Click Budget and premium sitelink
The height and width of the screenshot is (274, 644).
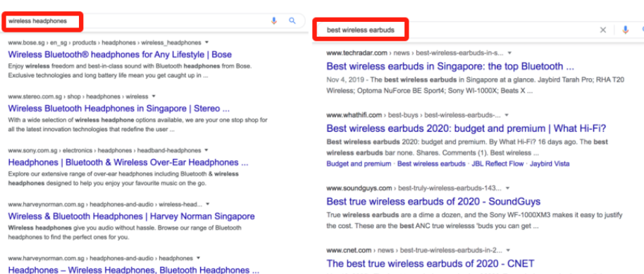(359, 163)
